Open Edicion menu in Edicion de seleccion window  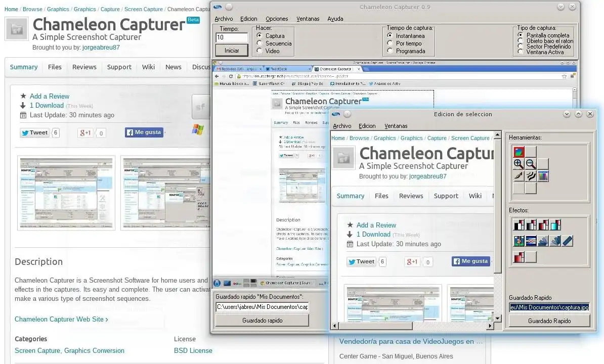[367, 126]
